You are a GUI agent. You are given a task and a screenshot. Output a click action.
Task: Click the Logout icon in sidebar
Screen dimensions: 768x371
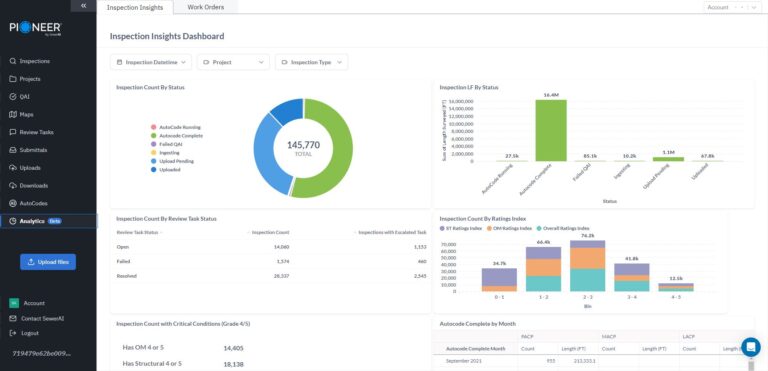coord(13,333)
